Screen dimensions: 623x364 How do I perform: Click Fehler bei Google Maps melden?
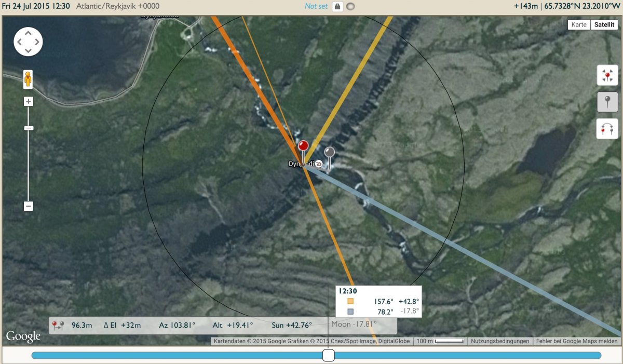point(577,341)
